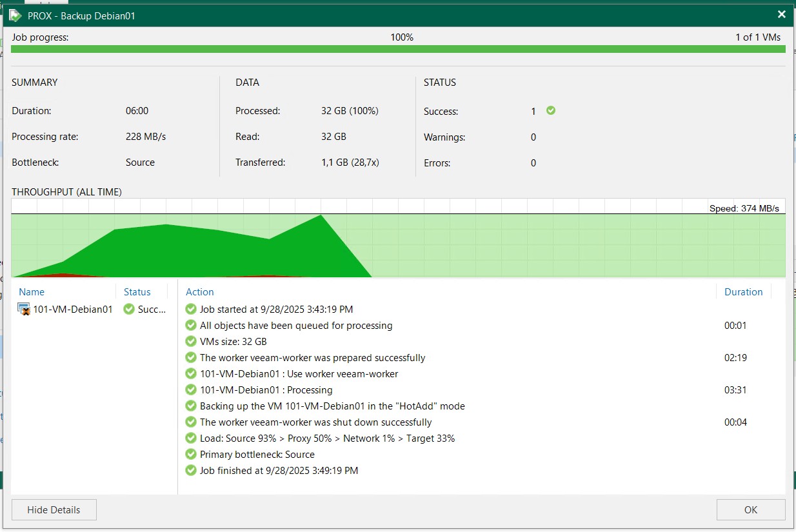
Task: Confirm the dialog with the OK button
Action: point(750,510)
